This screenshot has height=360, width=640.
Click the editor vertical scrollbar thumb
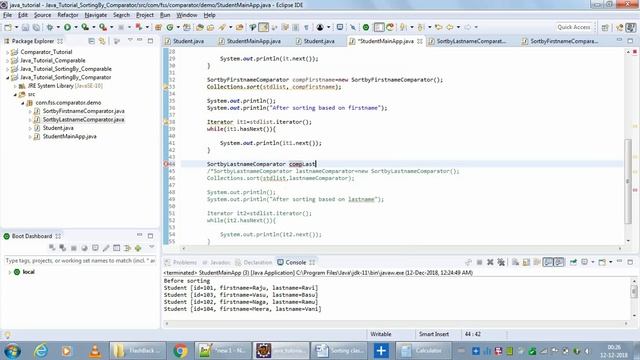pos(628,182)
